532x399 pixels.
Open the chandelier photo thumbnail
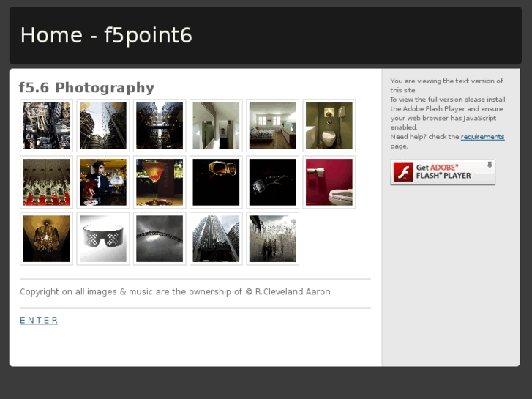(47, 239)
